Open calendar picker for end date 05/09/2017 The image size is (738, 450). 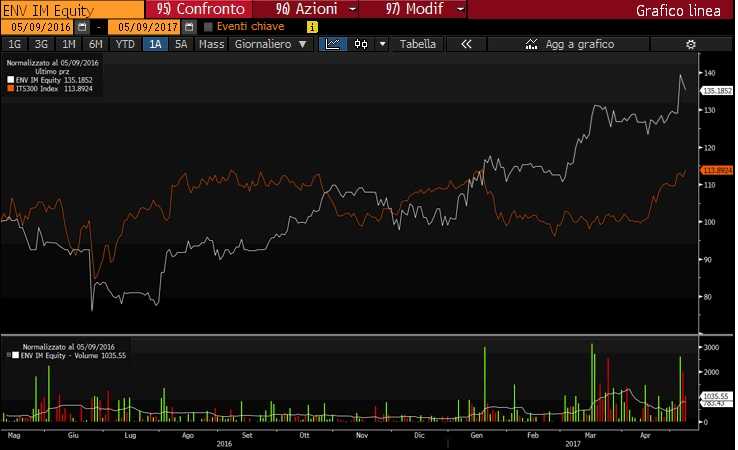(x=189, y=27)
